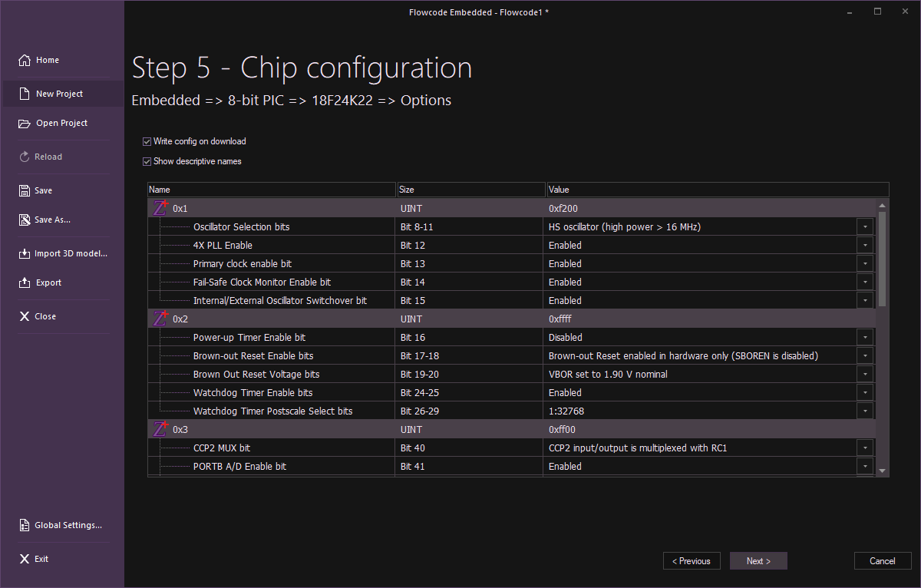Uncheck Show descriptive names
Viewport: 921px width, 588px height.
[147, 161]
